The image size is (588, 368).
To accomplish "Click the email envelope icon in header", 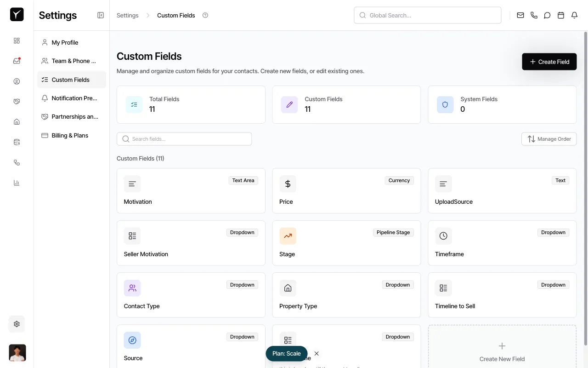I will [x=520, y=15].
